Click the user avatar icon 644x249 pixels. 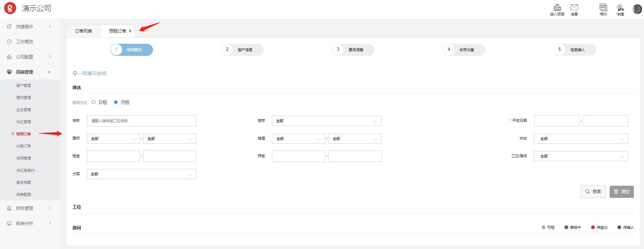(x=637, y=9)
